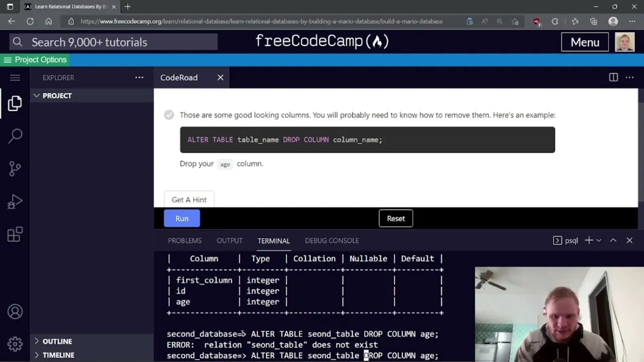
Task: Open the Manage settings gear
Action: [15, 344]
